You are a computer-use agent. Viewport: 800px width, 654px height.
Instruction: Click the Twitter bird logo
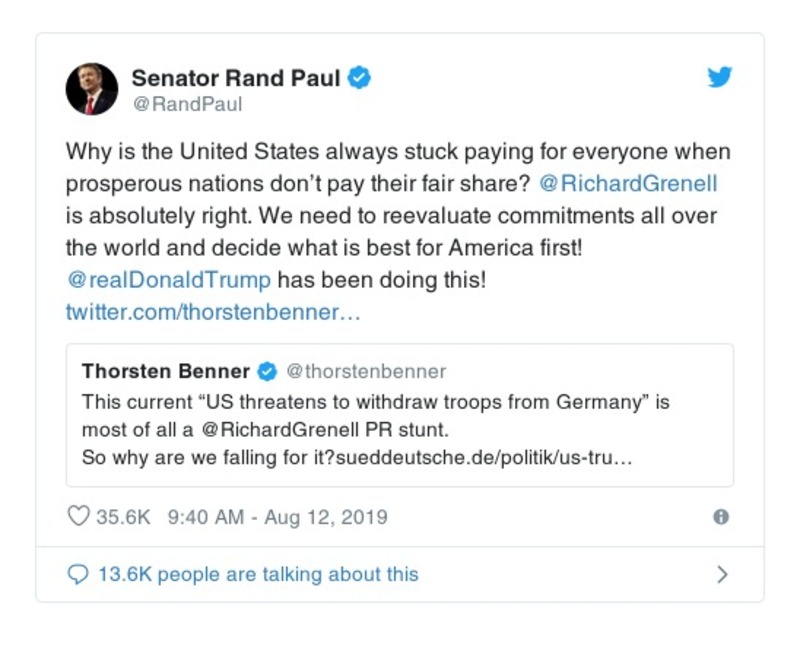[720, 78]
